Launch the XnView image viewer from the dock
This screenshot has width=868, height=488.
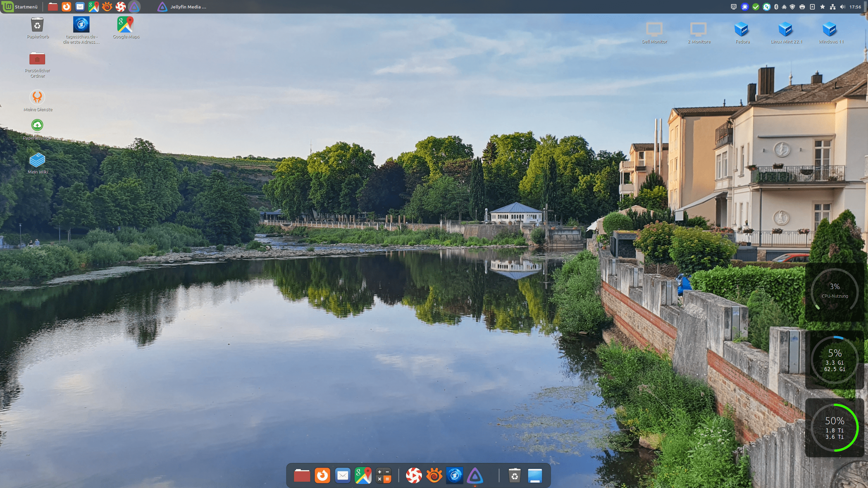[435, 475]
